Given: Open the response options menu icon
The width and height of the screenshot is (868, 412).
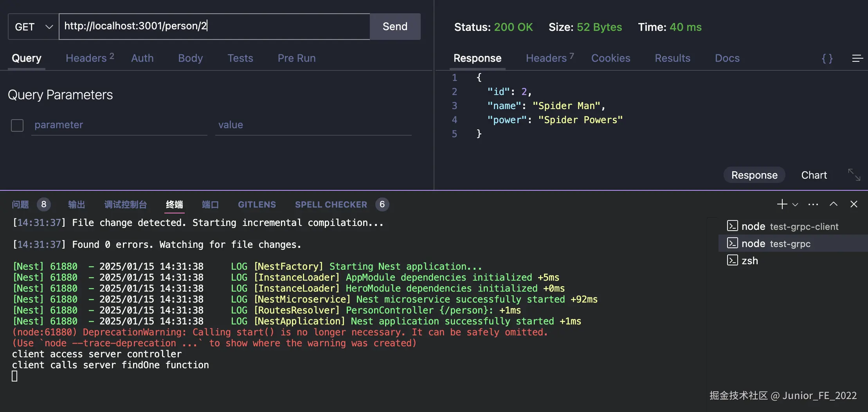Looking at the screenshot, I should pos(857,59).
